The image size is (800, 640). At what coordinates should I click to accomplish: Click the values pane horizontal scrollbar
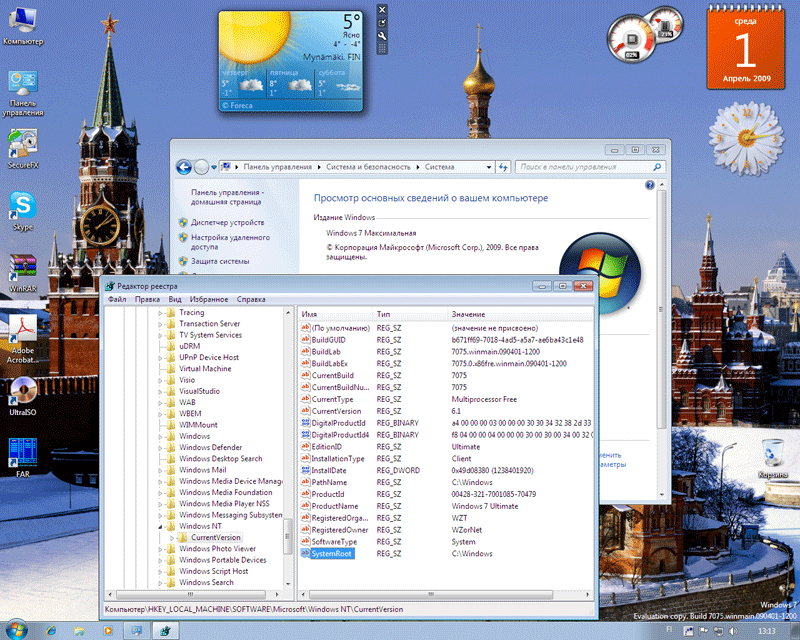tap(432, 595)
